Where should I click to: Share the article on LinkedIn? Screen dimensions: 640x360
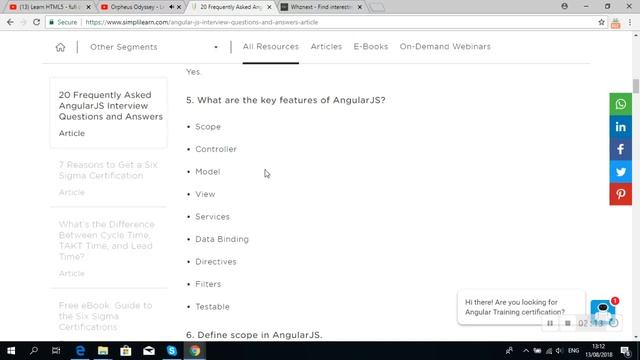(x=620, y=127)
